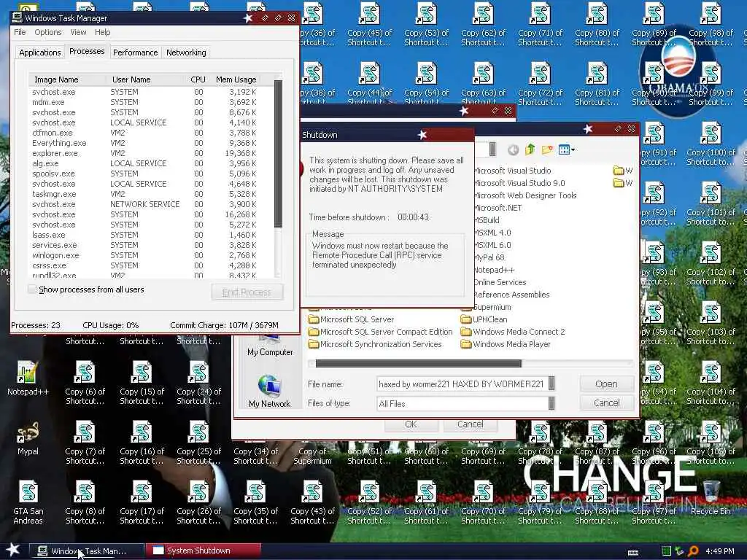Viewport: 747px width, 560px height.
Task: Select Copy (45) of Shortcut icon
Action: (369, 24)
